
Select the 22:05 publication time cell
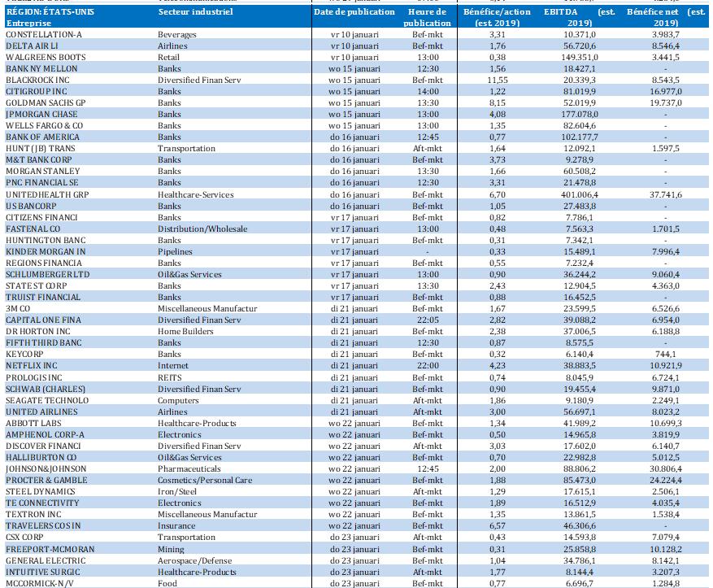pyautogui.click(x=428, y=320)
